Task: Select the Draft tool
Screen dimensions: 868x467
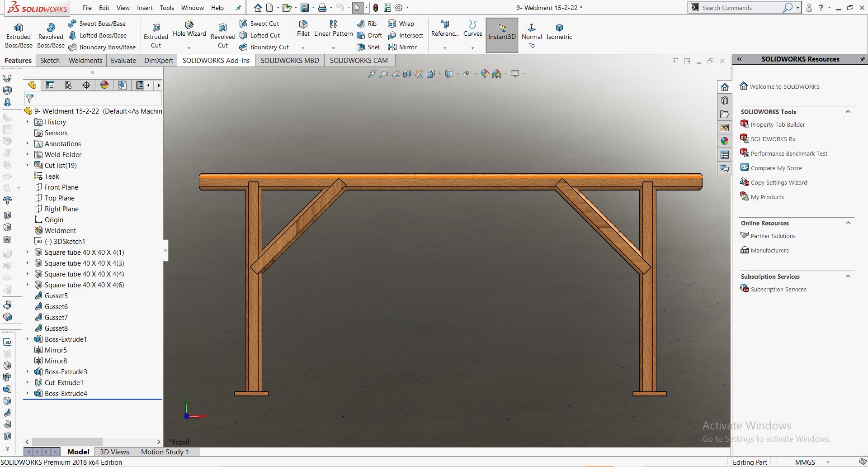Action: [369, 35]
